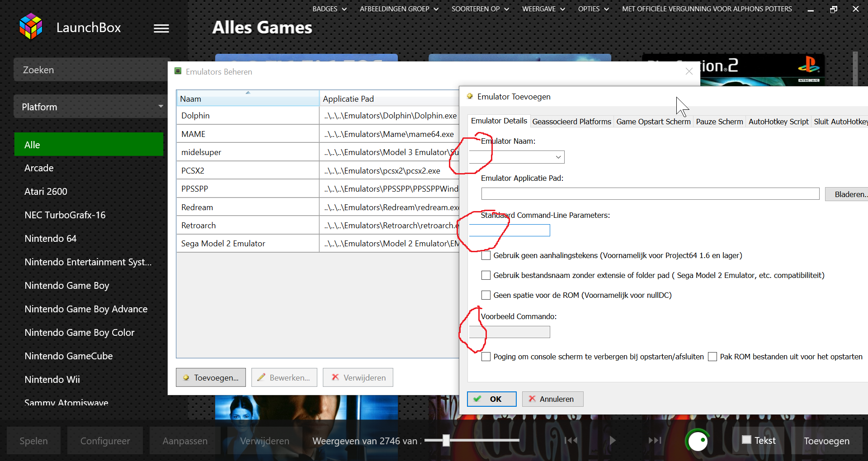Viewport: 868px width, 461px height.
Task: Click Toevoegen in Emulators Beheren window
Action: 211,377
